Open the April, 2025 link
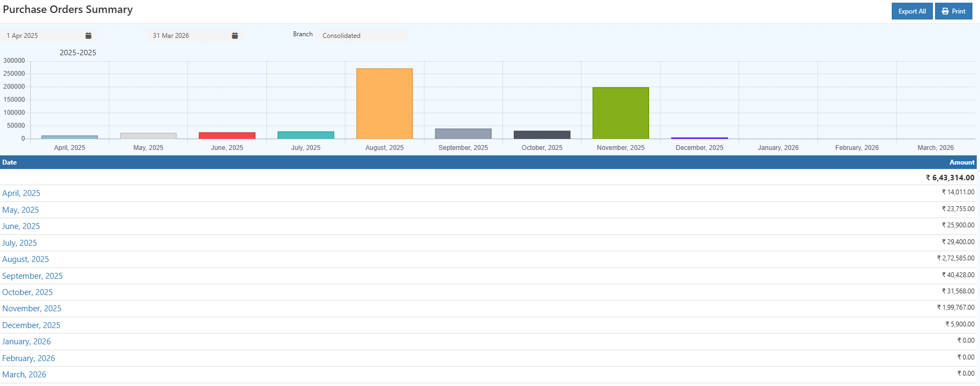This screenshot has height=386, width=980. click(x=21, y=193)
